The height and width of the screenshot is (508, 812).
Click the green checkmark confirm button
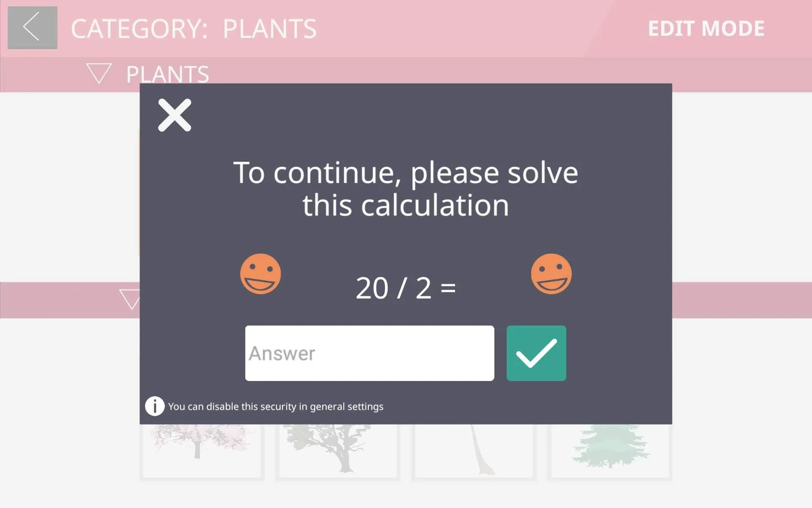(x=536, y=353)
